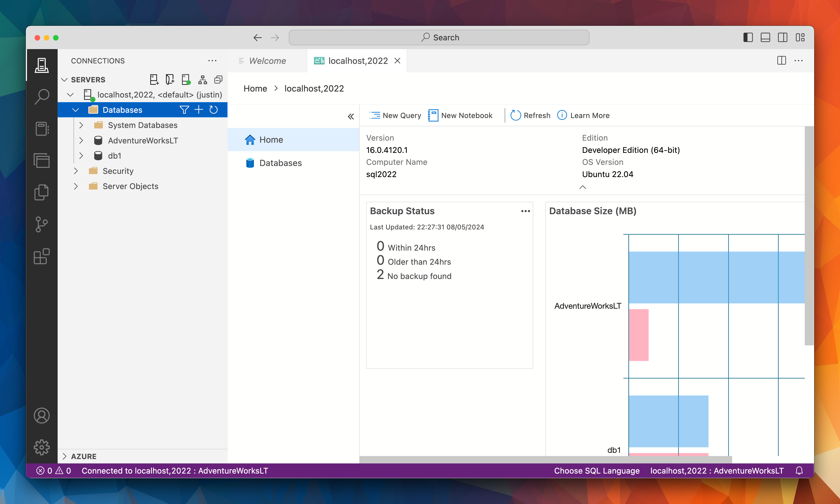Split the editor to the right
This screenshot has width=840, height=504.
pos(781,61)
